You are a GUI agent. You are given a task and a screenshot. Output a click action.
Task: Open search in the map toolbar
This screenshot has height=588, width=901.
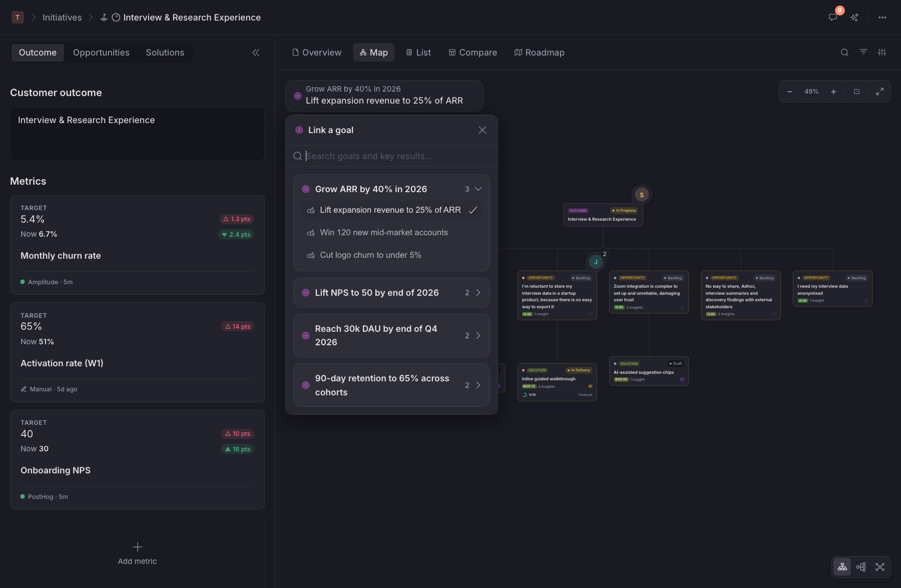click(x=844, y=53)
